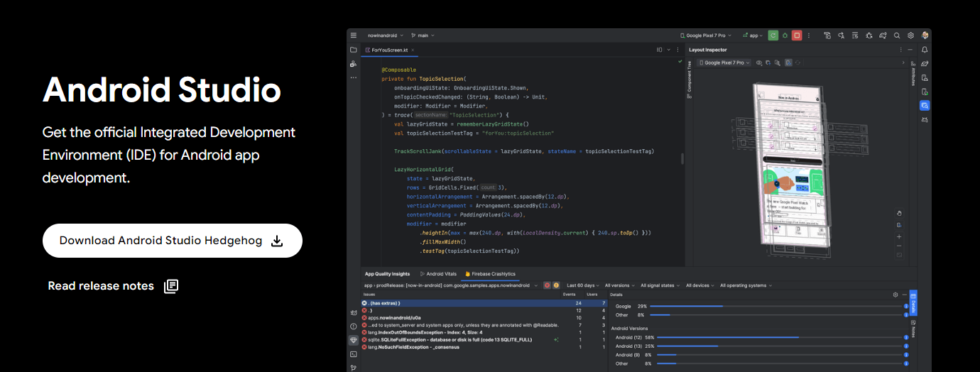The width and height of the screenshot is (980, 372).
Task: Open the IDE settings gear icon
Action: tap(910, 35)
